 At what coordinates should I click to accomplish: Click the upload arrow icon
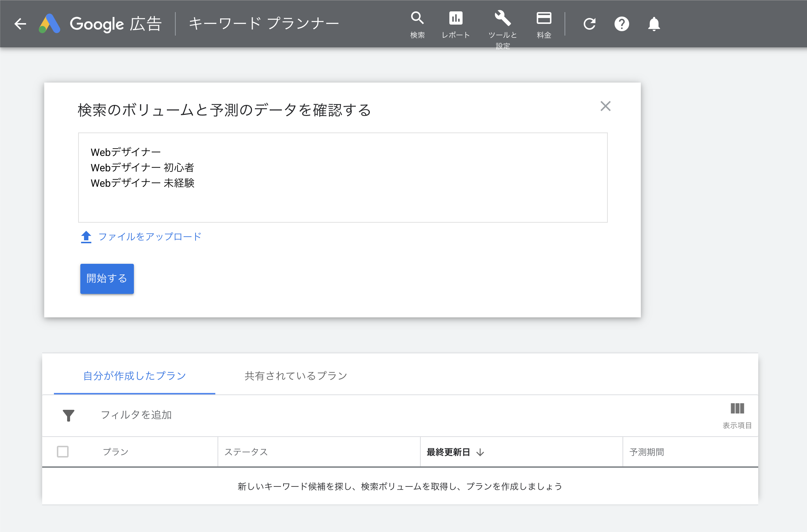tap(86, 237)
